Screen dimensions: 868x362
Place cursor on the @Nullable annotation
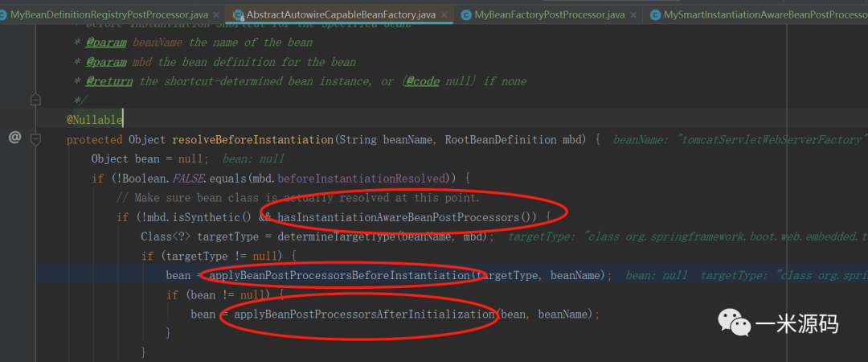click(x=94, y=120)
